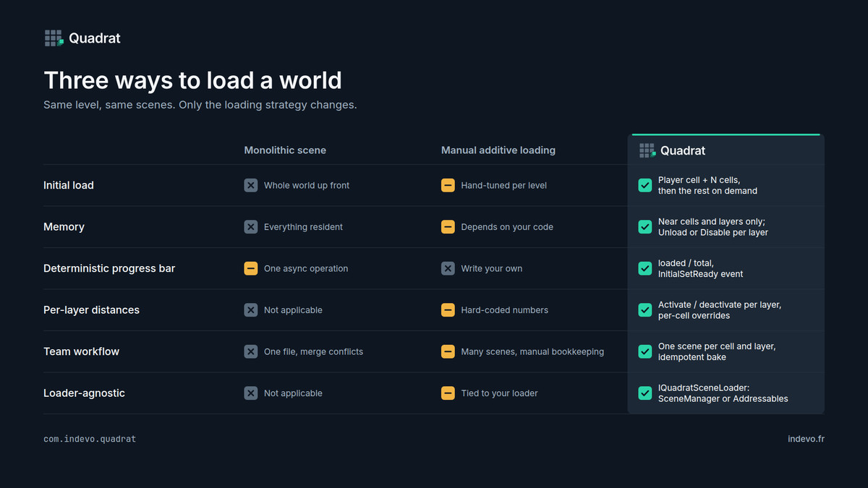868x488 pixels.
Task: Click the green check beside 'Near cells and layers only'
Action: [x=645, y=227]
